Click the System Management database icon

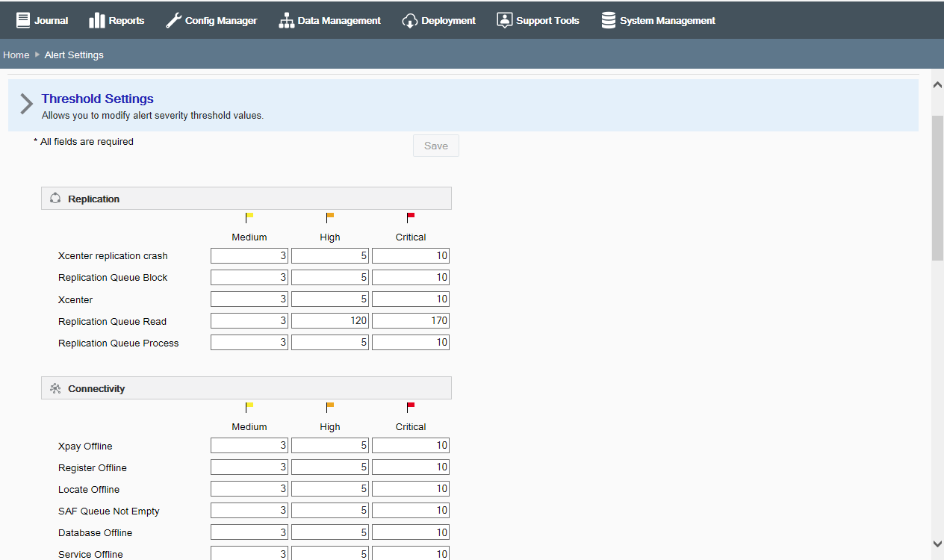click(x=609, y=20)
